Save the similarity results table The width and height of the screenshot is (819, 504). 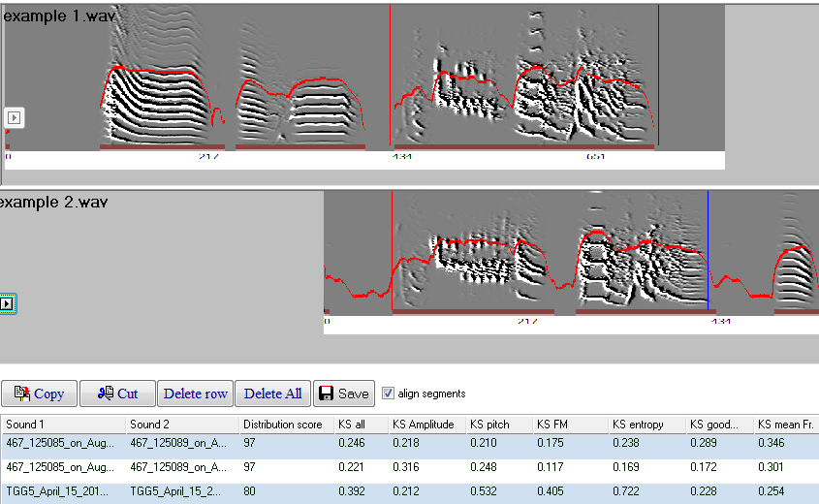[x=344, y=394]
